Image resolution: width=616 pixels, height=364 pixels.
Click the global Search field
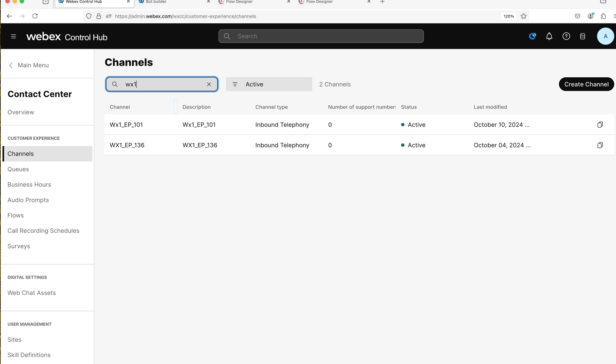(321, 36)
